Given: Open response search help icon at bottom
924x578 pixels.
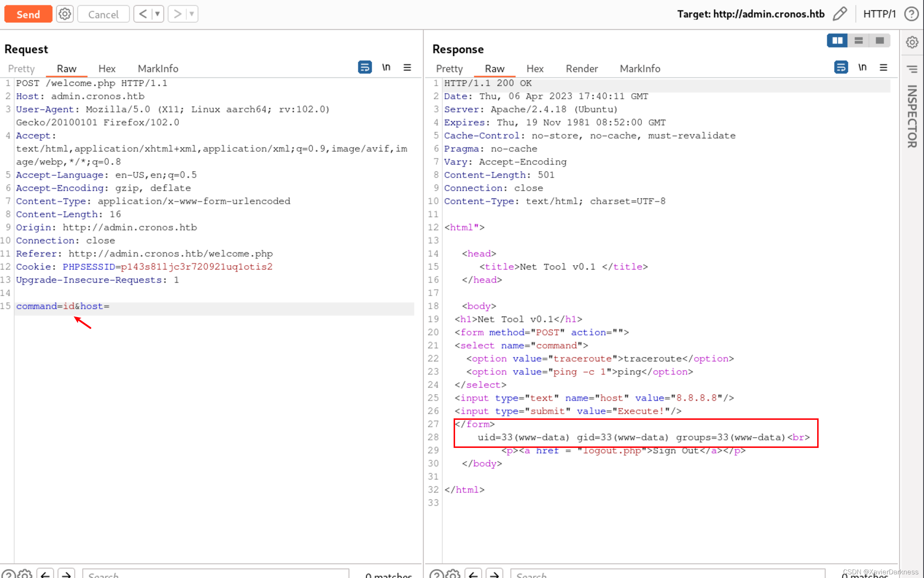Looking at the screenshot, I should point(436,574).
